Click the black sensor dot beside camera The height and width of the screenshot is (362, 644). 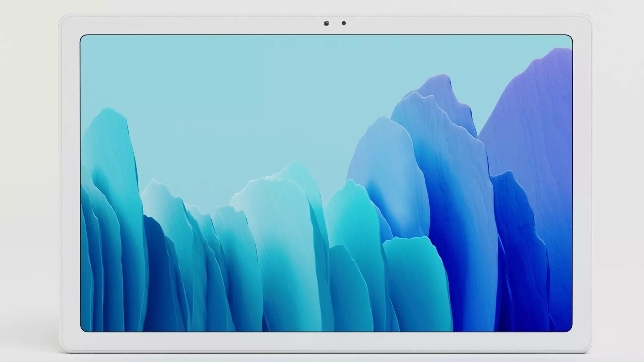coord(344,23)
